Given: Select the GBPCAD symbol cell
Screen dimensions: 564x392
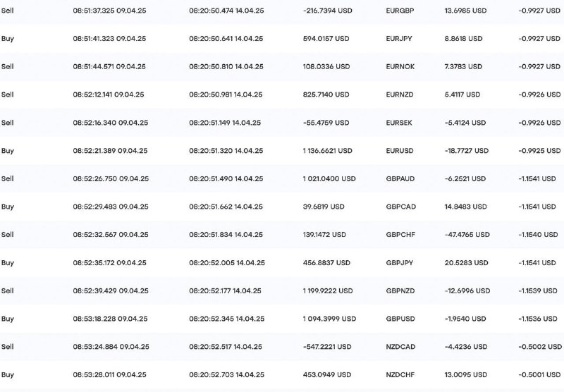Looking at the screenshot, I should (x=400, y=207).
